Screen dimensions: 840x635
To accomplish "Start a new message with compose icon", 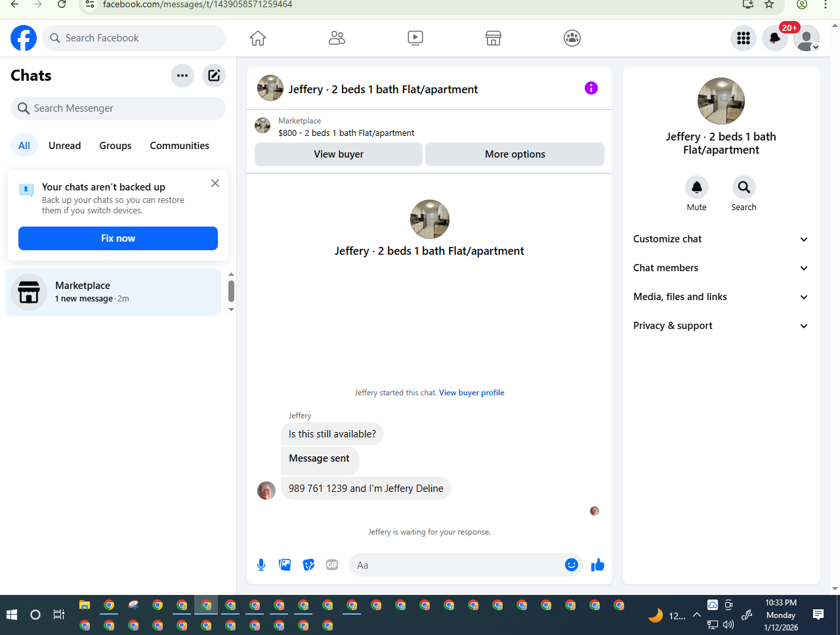I will 214,76.
